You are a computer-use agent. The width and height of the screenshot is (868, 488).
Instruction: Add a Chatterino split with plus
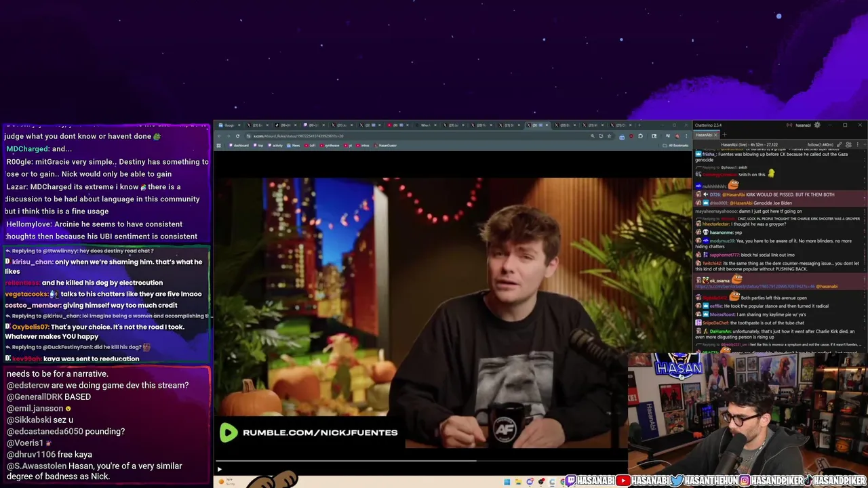(x=865, y=144)
